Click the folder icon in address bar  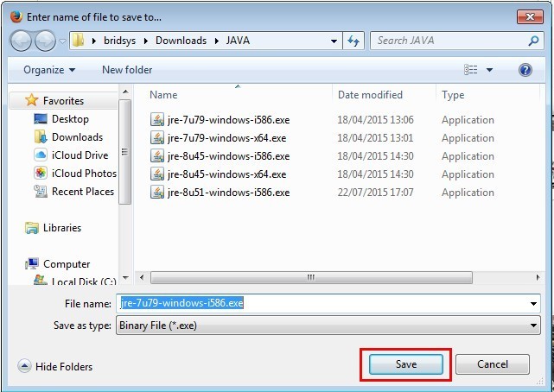[78, 41]
